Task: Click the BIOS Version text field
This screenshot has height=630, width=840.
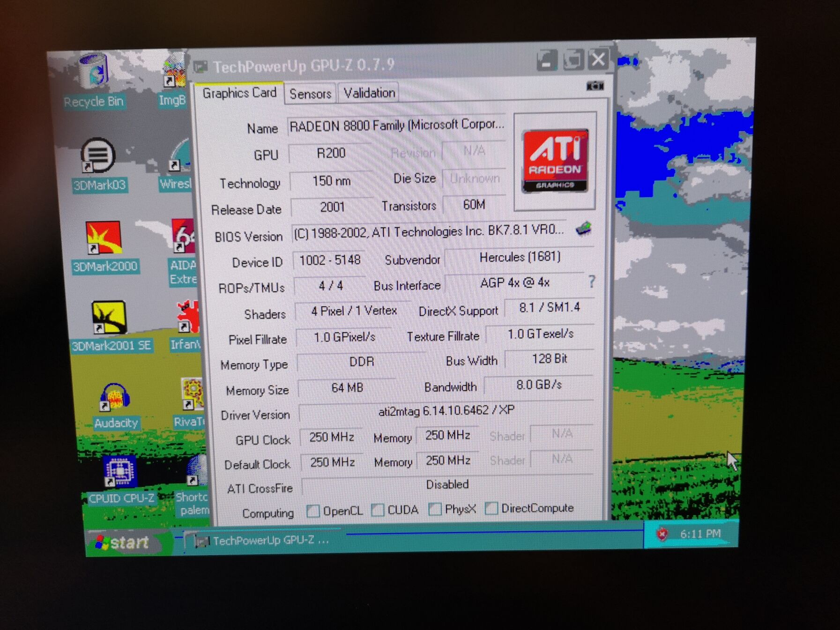Action: pos(429,231)
